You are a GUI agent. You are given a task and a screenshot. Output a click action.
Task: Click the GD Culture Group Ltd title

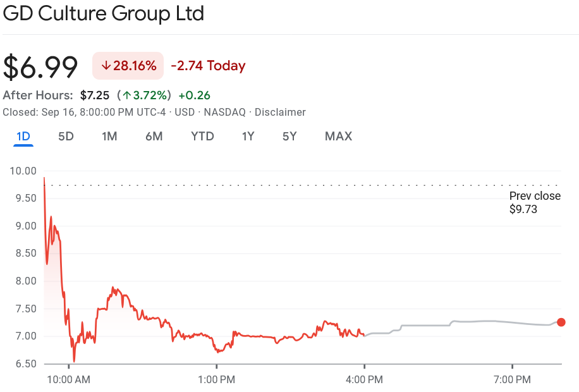click(103, 13)
